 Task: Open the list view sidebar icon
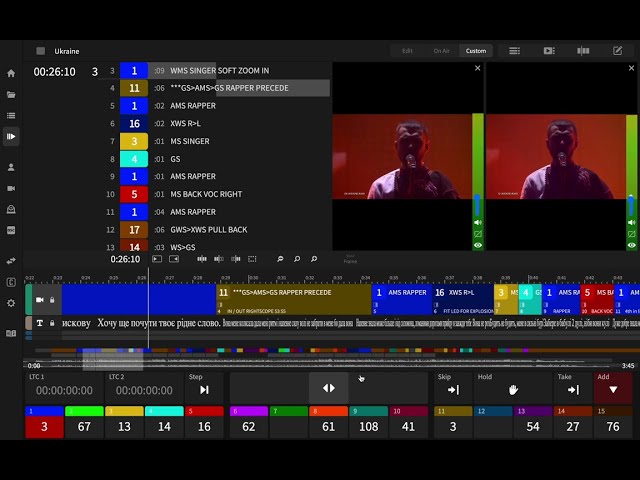[x=11, y=116]
